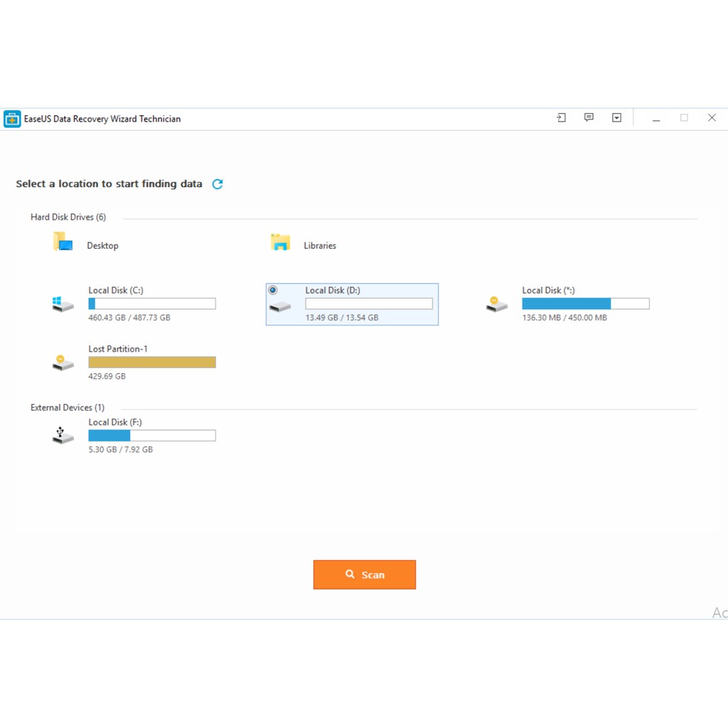Click the Local Disk (C:) drive icon
This screenshot has width=728, height=728.
[x=63, y=304]
